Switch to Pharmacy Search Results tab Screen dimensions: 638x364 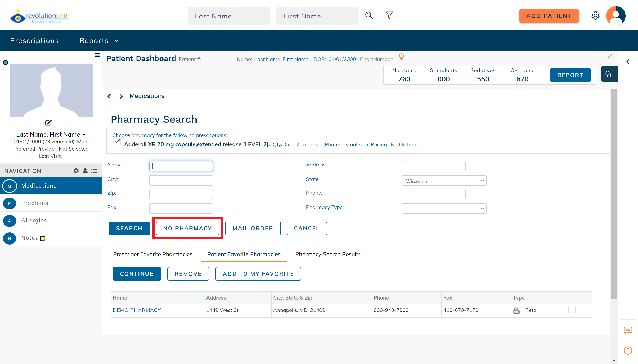tap(328, 254)
